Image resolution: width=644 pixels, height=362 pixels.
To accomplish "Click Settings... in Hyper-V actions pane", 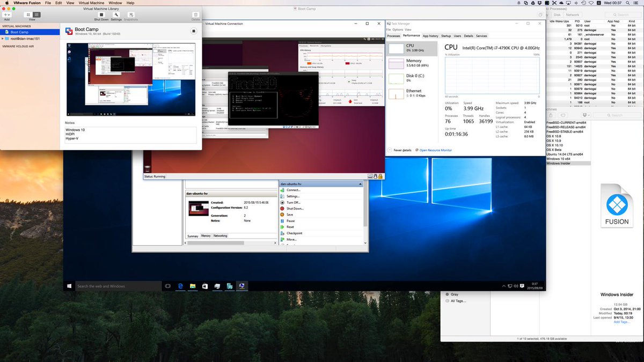I will point(293,196).
